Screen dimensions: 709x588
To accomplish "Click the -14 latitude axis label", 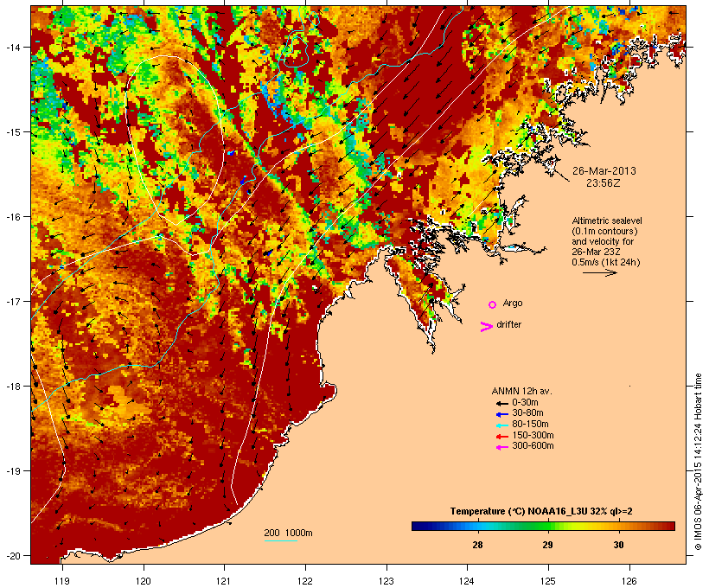I will (x=12, y=47).
